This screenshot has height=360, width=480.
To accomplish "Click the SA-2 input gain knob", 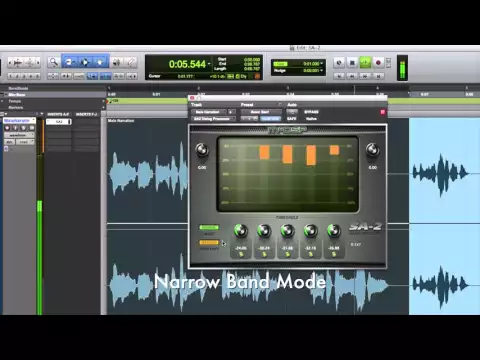I will tap(202, 150).
